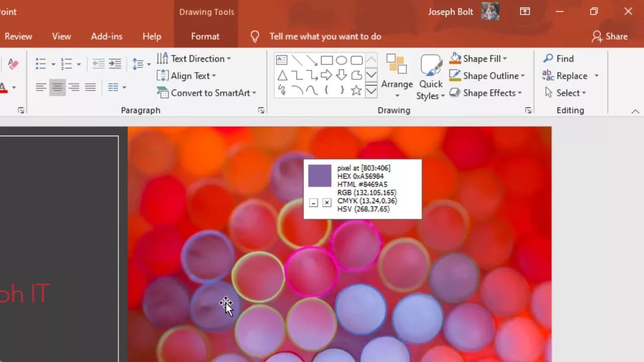
Task: Open the line spacing dropdown
Action: click(141, 64)
